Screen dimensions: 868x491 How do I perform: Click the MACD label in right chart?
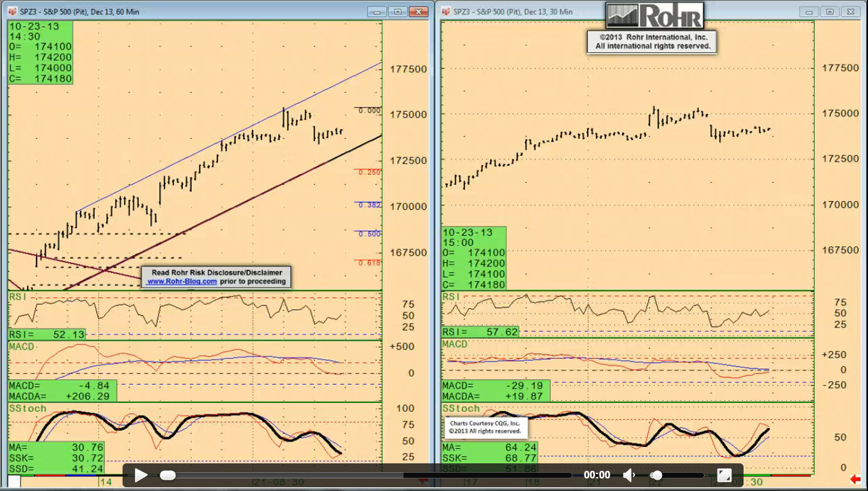(x=454, y=345)
